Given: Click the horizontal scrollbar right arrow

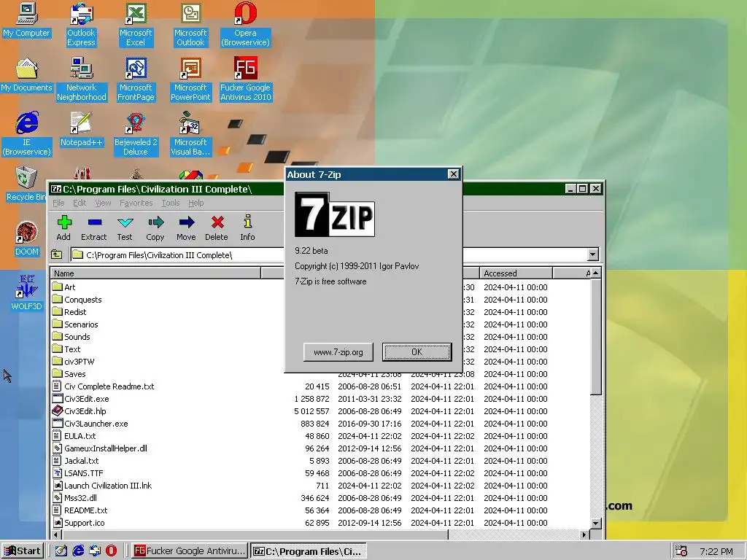Looking at the screenshot, I should [584, 534].
